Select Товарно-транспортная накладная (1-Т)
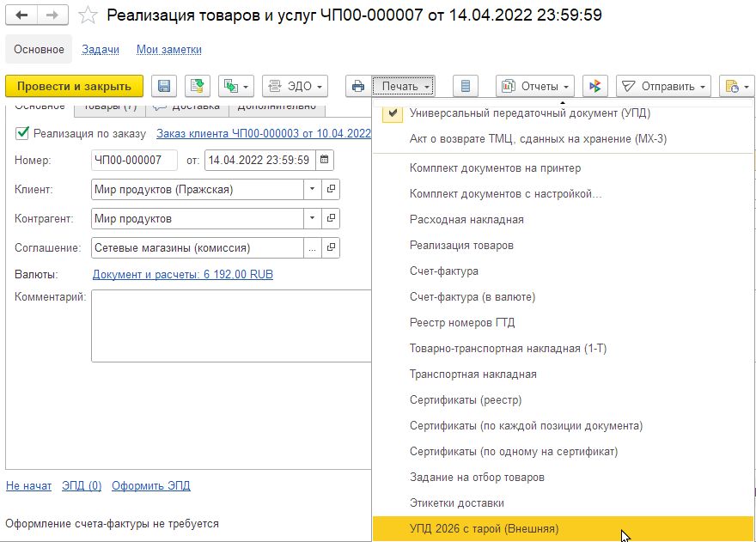756x542 pixels. click(x=563, y=349)
